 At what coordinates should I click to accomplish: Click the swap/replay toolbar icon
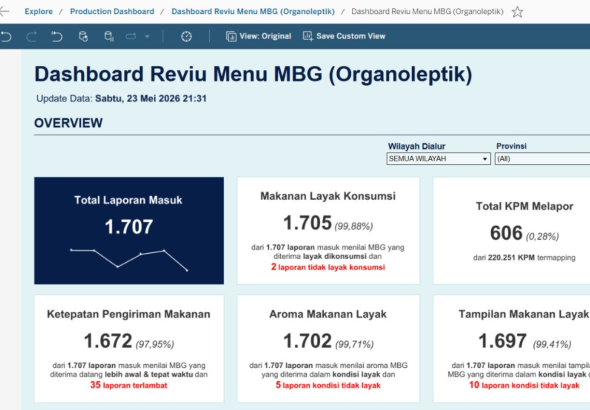(x=131, y=36)
